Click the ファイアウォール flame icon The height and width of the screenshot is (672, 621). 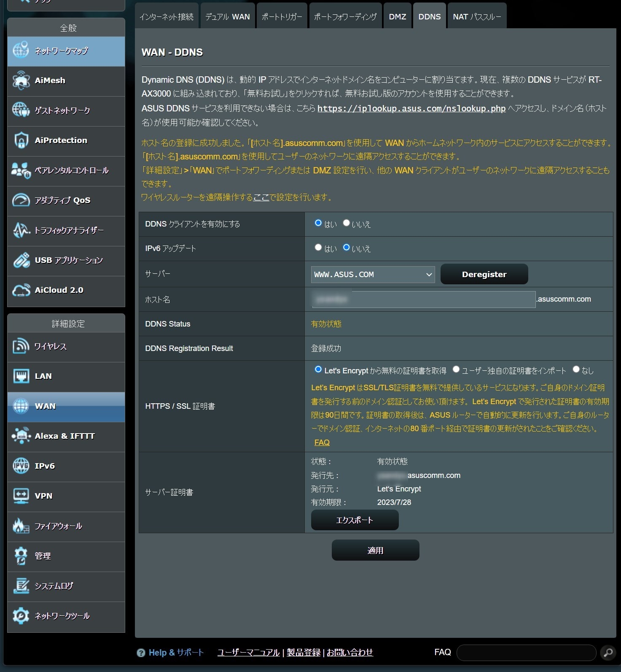[21, 526]
